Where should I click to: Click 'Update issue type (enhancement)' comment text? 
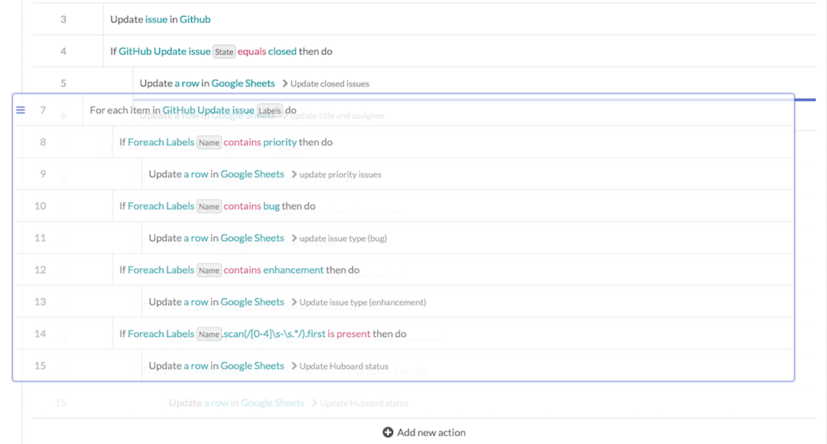point(363,302)
